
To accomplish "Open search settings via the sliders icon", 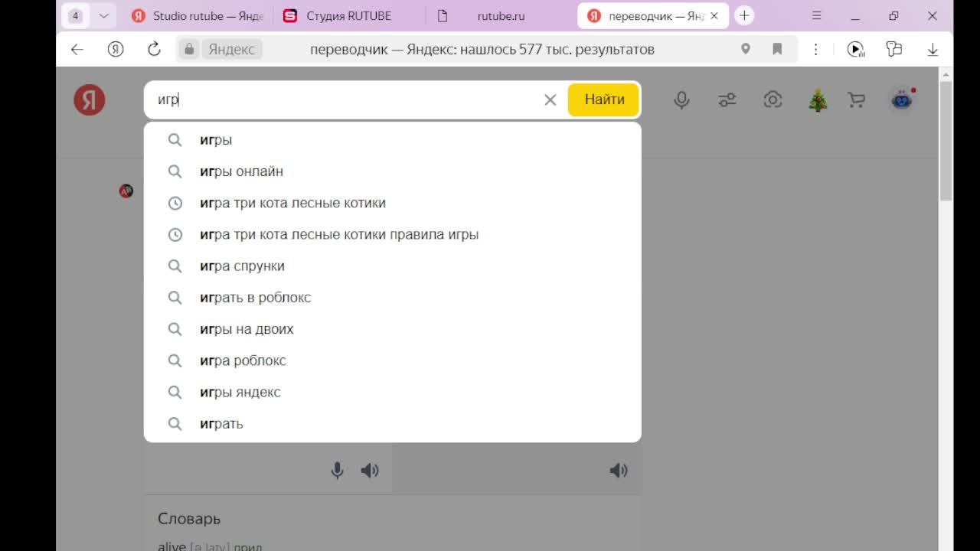I will 727,99.
